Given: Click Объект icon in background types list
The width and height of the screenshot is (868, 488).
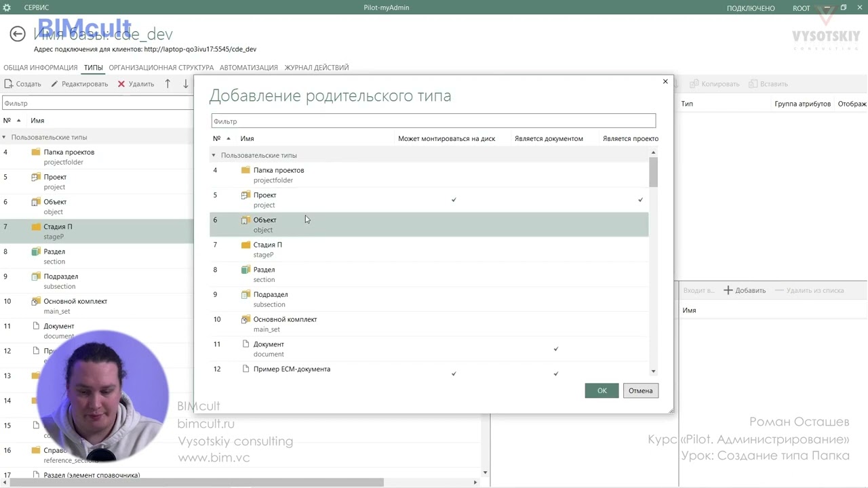Looking at the screenshot, I should pyautogui.click(x=36, y=202).
